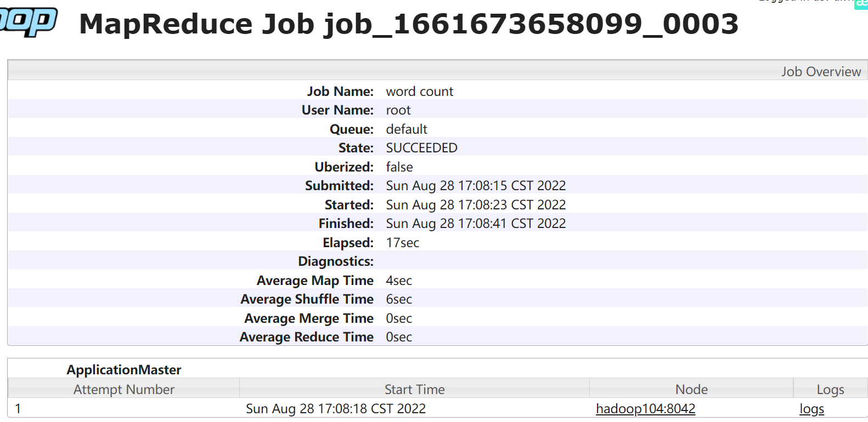Select the Elapsed '17sec' value
The height and width of the screenshot is (422, 868).
[x=403, y=243]
